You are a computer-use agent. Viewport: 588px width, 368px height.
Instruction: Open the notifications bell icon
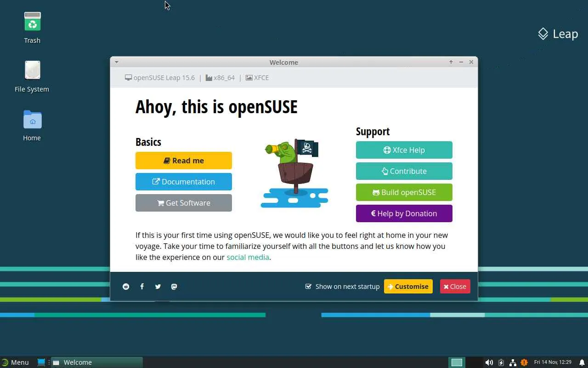tap(582, 362)
